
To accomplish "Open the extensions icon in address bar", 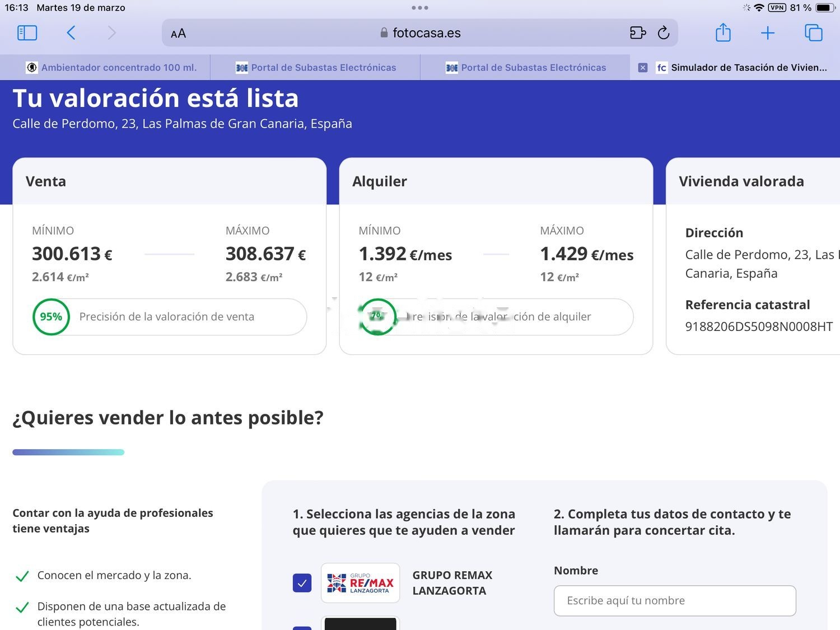I will click(638, 33).
